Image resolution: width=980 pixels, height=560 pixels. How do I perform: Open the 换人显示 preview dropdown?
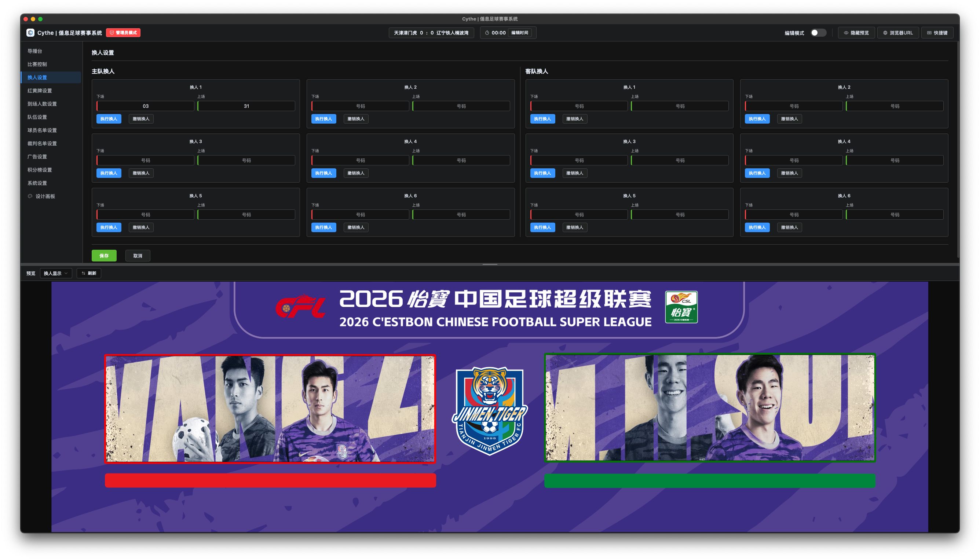[56, 273]
